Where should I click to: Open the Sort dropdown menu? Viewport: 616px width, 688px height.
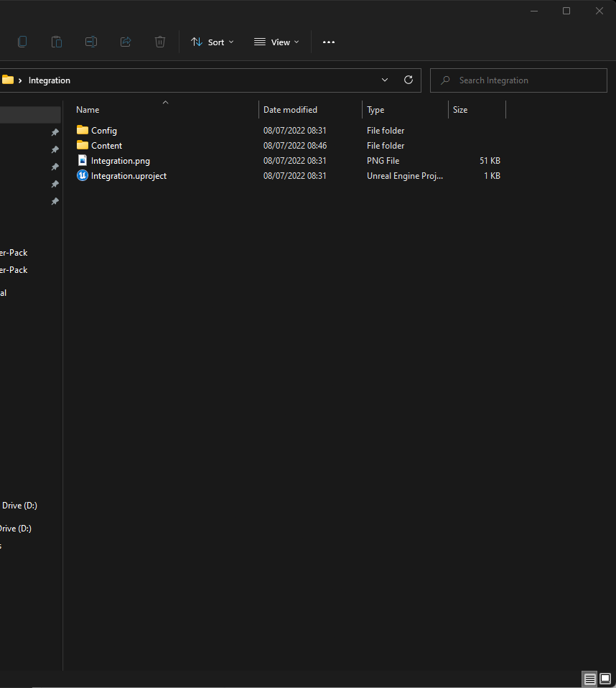click(213, 42)
